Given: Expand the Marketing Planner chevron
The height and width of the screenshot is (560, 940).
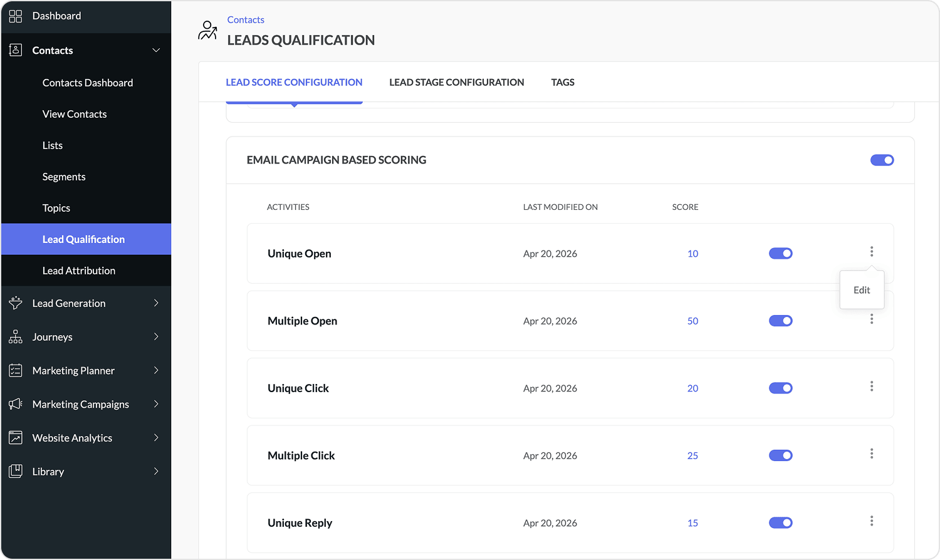Looking at the screenshot, I should point(156,371).
